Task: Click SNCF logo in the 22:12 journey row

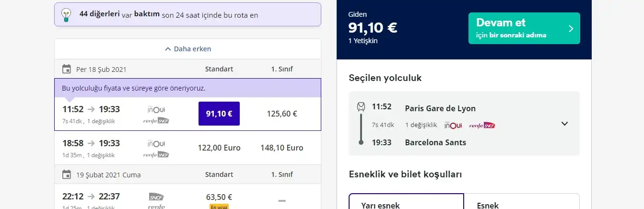Action: click(x=156, y=197)
